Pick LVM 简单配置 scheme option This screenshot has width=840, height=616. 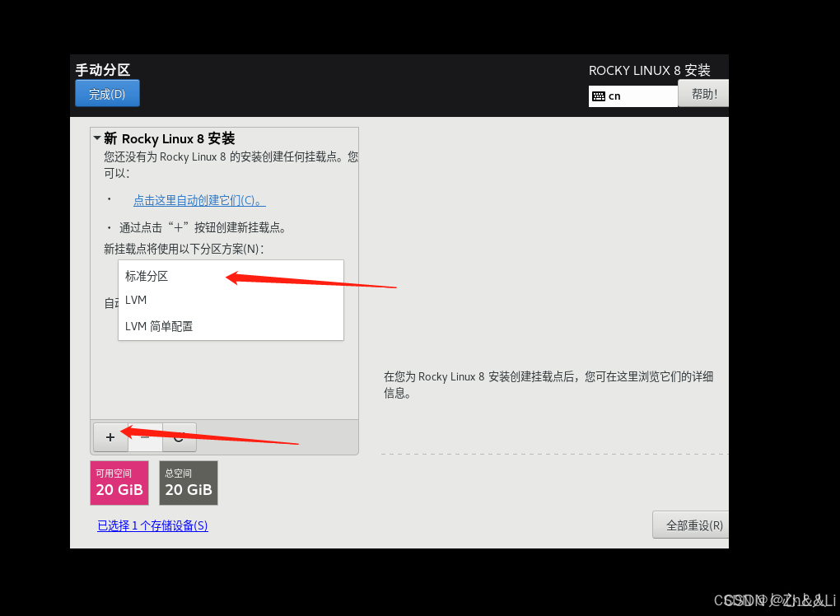[231, 326]
